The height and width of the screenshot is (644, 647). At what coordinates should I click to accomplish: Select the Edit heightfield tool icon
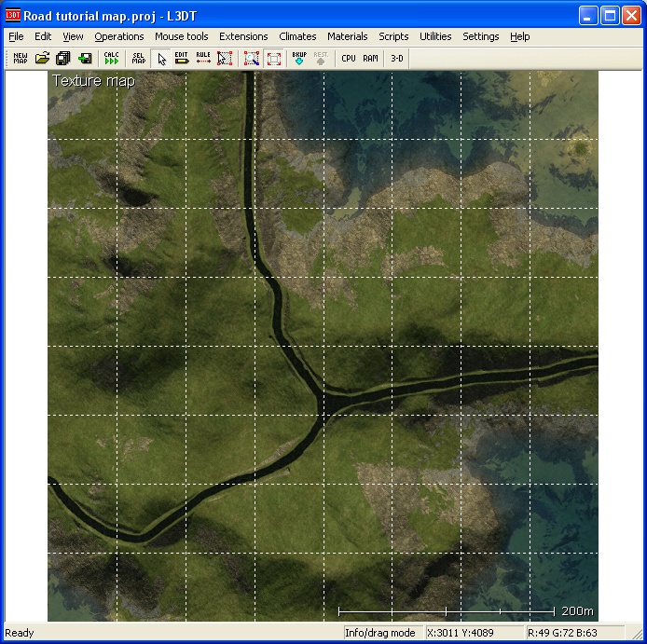coord(182,58)
